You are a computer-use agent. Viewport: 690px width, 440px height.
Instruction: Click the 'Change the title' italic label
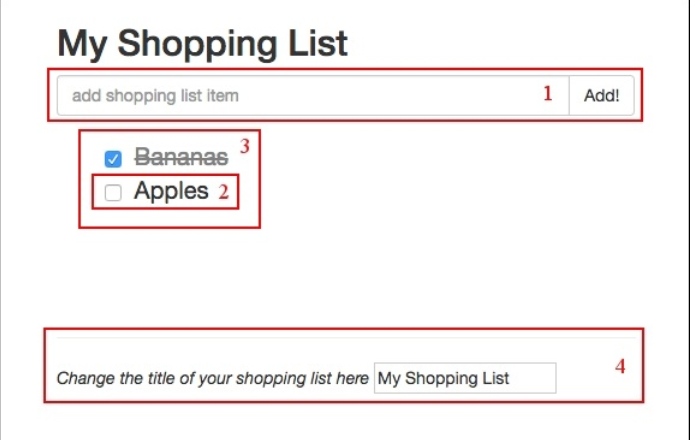212,379
